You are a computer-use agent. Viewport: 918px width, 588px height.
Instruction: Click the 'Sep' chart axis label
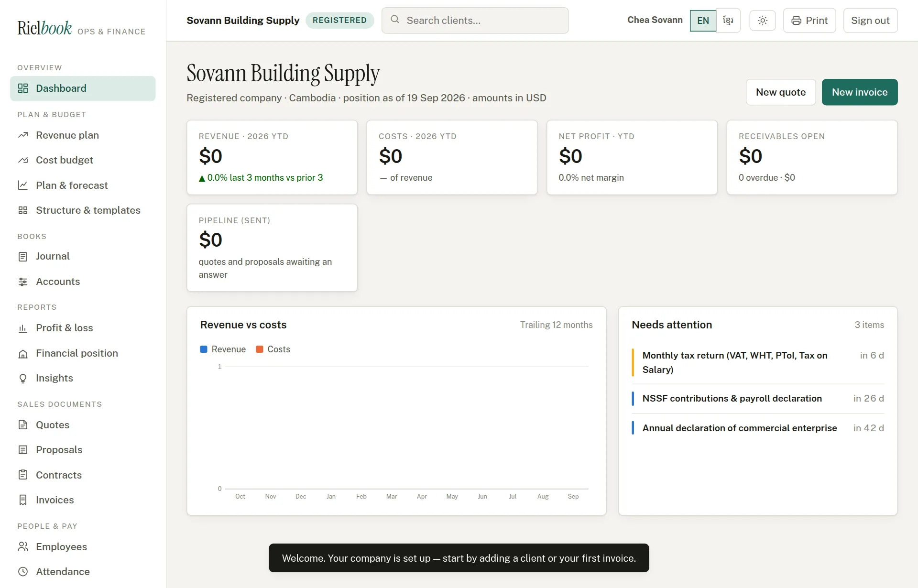573,497
